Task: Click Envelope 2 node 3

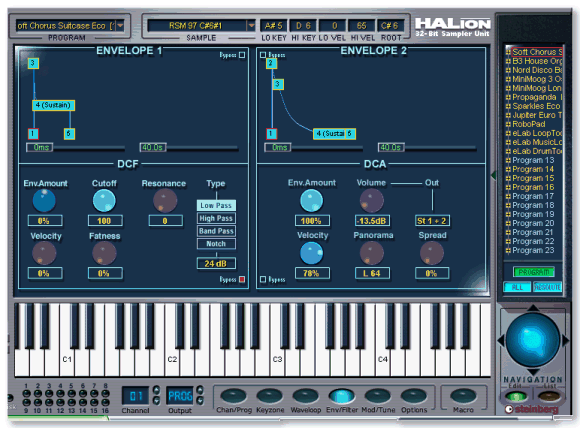Action: [278, 84]
